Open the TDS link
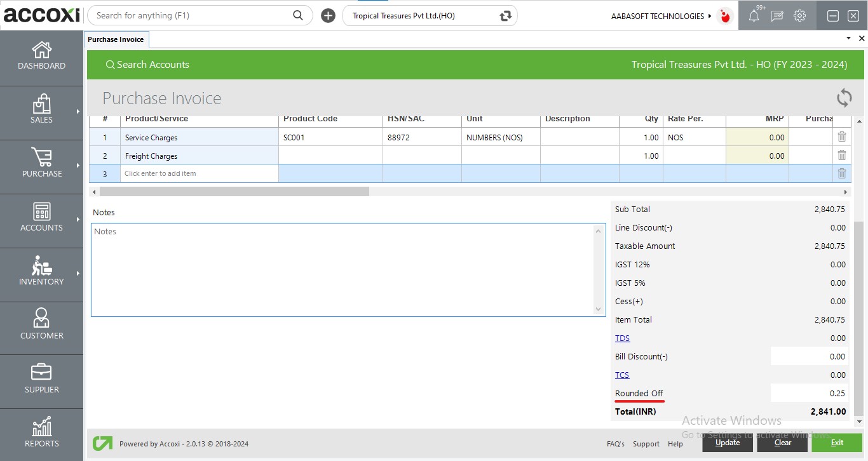This screenshot has width=868, height=461. [622, 338]
